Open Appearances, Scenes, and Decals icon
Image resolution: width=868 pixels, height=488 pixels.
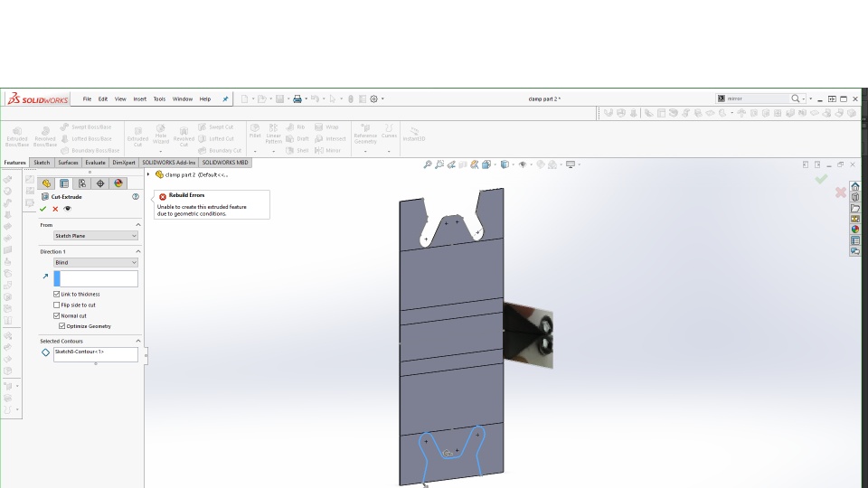(855, 229)
